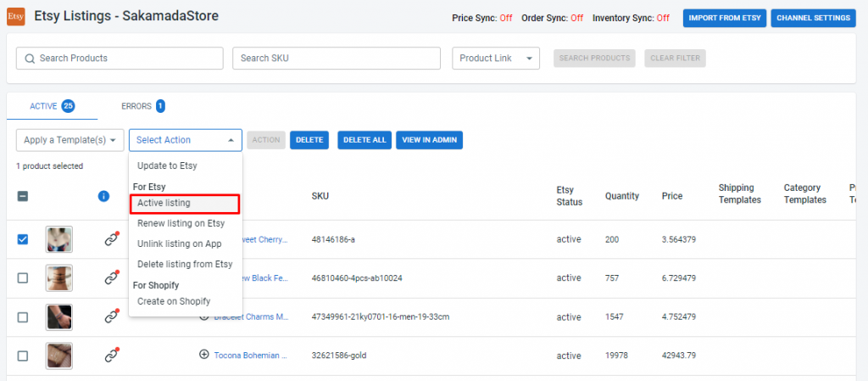The image size is (868, 381).
Task: Open Channel Settings
Action: (x=813, y=18)
